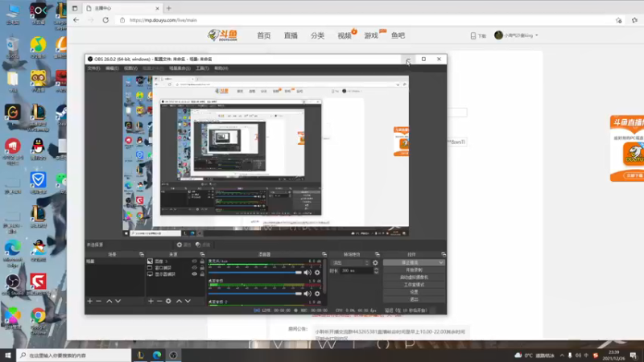Lock the 窗口捕获 source
This screenshot has width=644, height=362.
202,268
